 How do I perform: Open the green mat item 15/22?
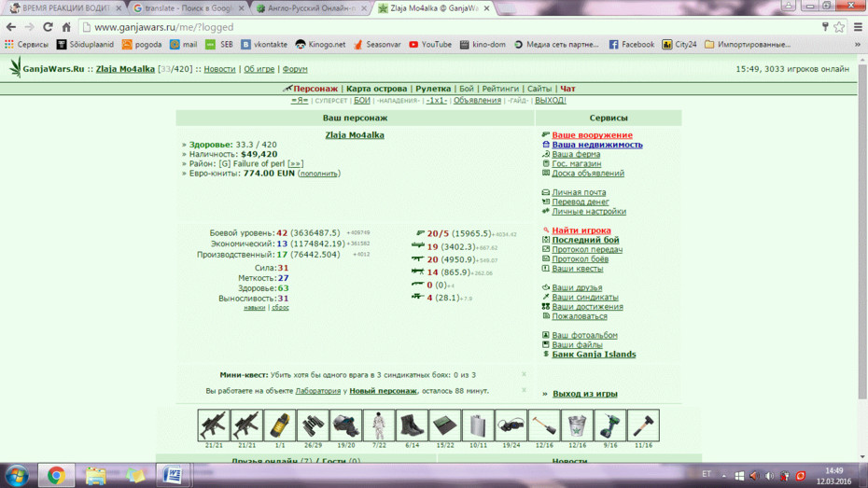445,425
